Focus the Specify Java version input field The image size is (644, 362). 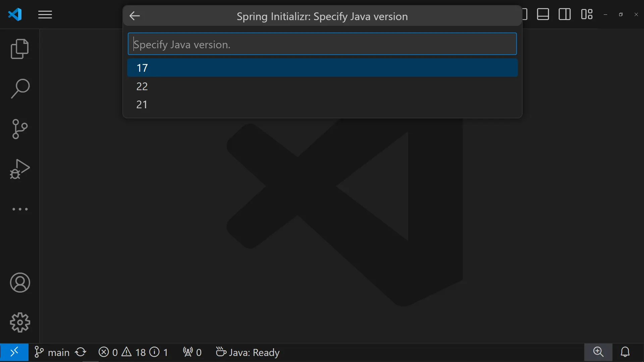322,44
